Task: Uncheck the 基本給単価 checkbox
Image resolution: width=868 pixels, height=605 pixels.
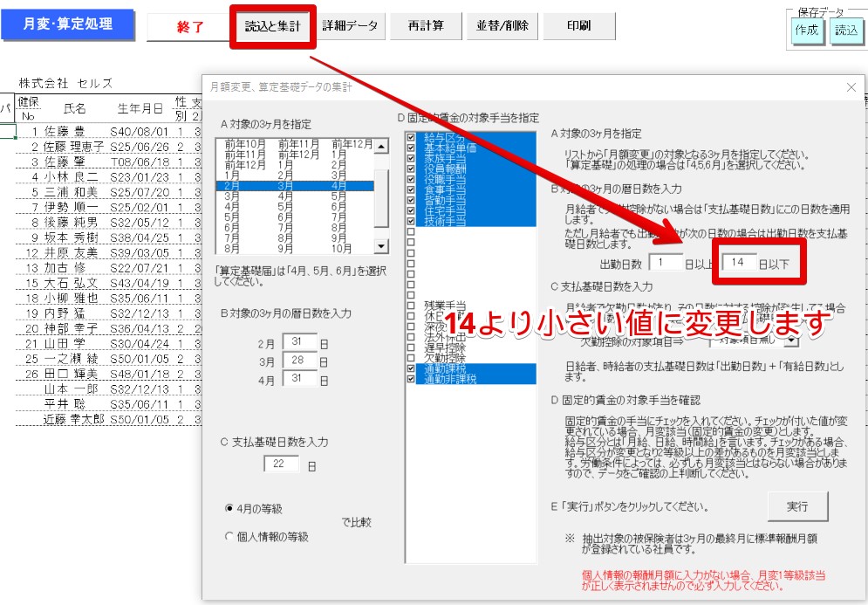Action: point(411,148)
